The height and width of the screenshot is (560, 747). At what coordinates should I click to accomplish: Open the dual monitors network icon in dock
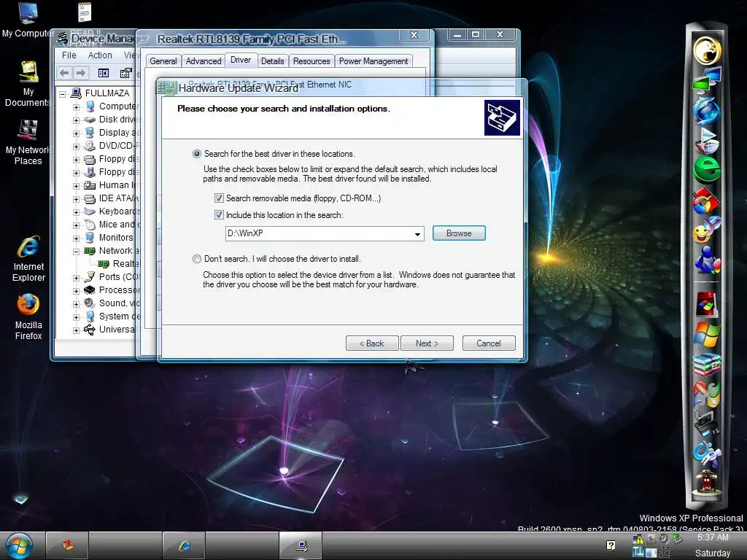click(707, 79)
